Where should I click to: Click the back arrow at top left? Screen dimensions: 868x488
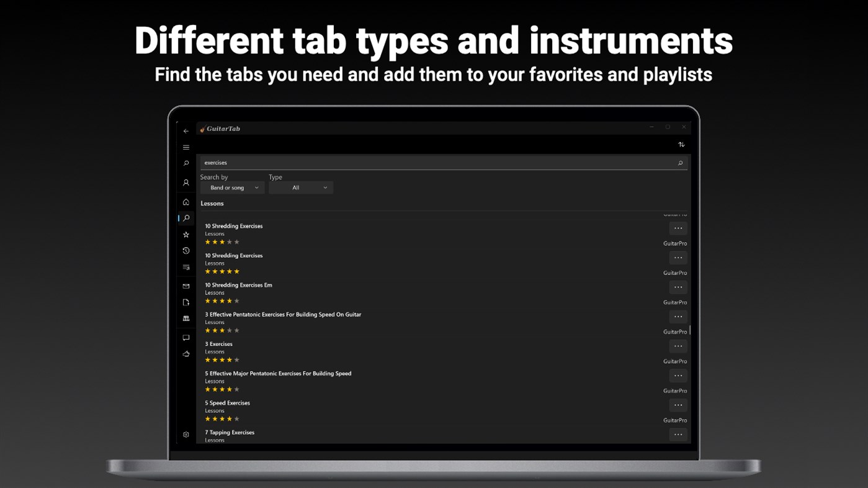click(x=186, y=131)
